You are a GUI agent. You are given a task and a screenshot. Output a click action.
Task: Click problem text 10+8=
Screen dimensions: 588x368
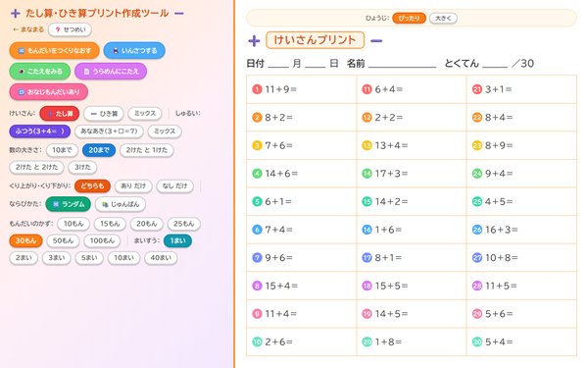pos(502,257)
